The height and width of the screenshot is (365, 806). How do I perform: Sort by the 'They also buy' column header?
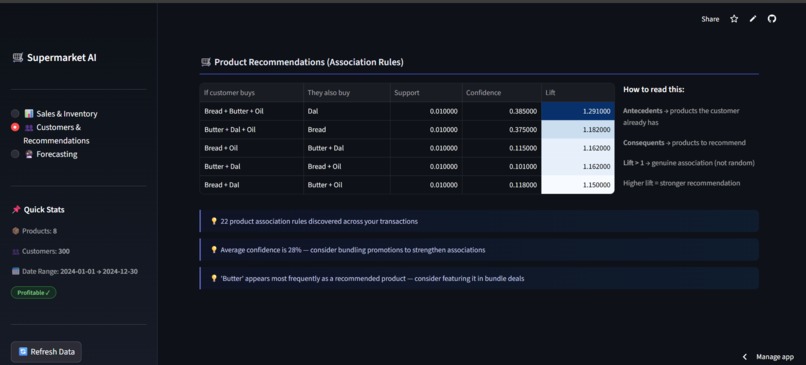tap(346, 93)
